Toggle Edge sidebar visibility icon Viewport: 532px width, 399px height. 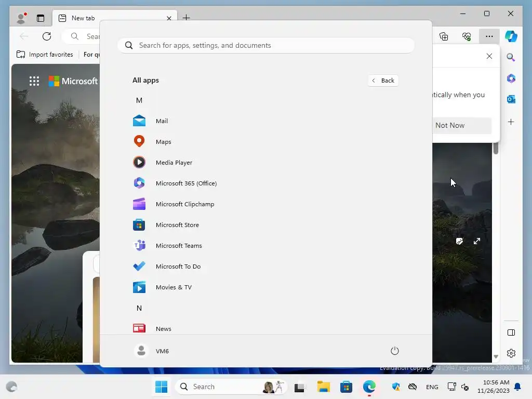click(x=511, y=332)
